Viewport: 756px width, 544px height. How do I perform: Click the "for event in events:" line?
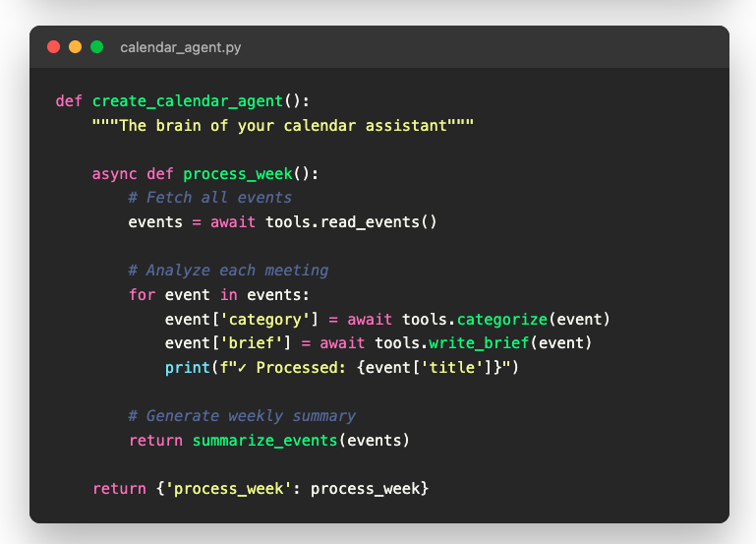pyautogui.click(x=219, y=295)
